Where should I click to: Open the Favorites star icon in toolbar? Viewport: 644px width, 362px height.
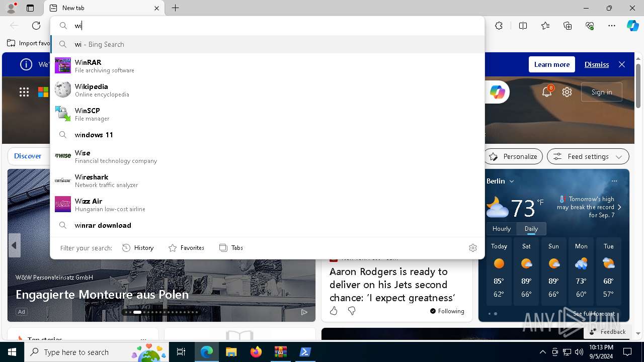pyautogui.click(x=545, y=26)
